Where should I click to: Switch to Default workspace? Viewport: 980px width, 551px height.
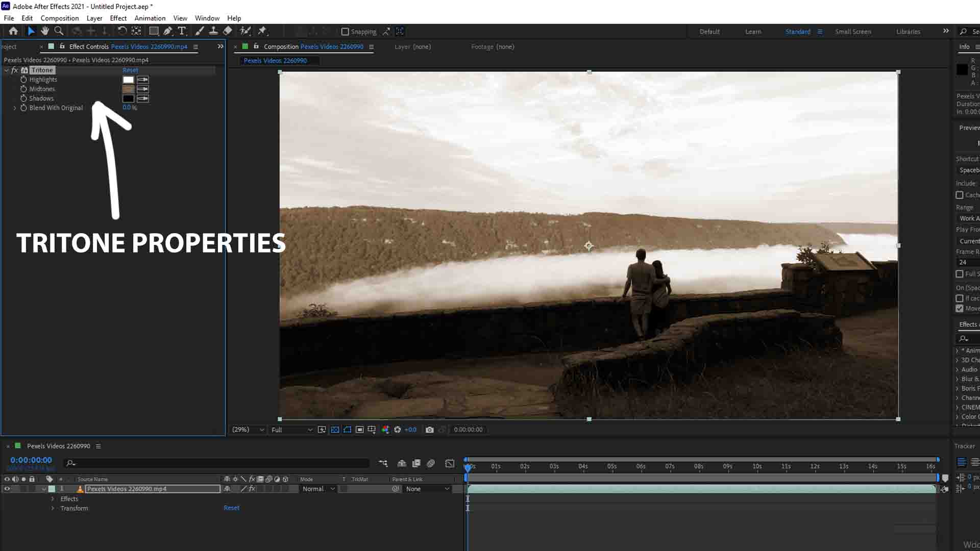pyautogui.click(x=709, y=32)
